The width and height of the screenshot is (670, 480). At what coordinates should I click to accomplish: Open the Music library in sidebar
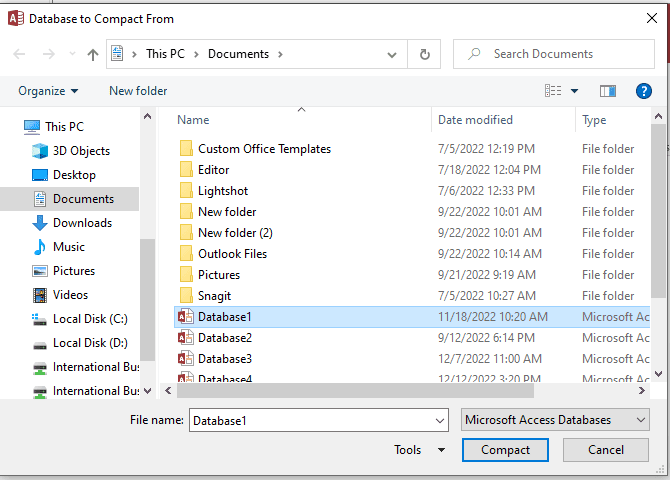point(68,247)
